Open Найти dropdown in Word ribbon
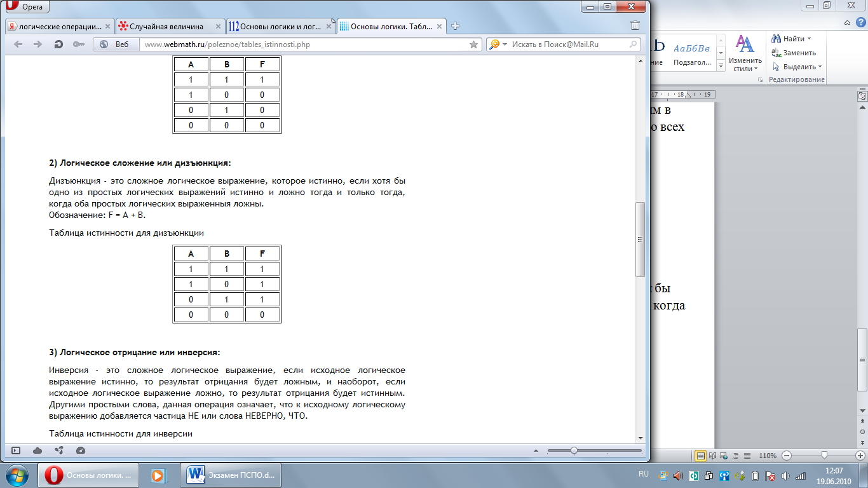This screenshot has height=488, width=868. (792, 39)
